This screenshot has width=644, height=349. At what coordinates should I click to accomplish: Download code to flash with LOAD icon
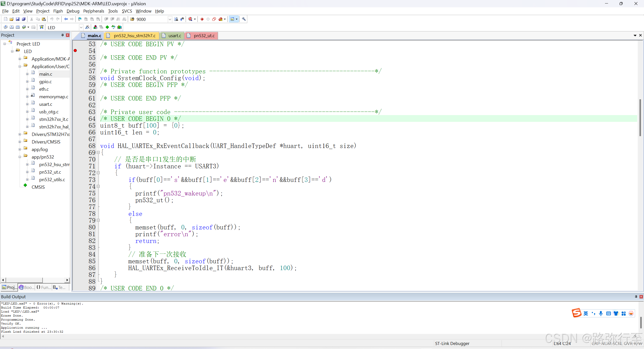point(42,27)
